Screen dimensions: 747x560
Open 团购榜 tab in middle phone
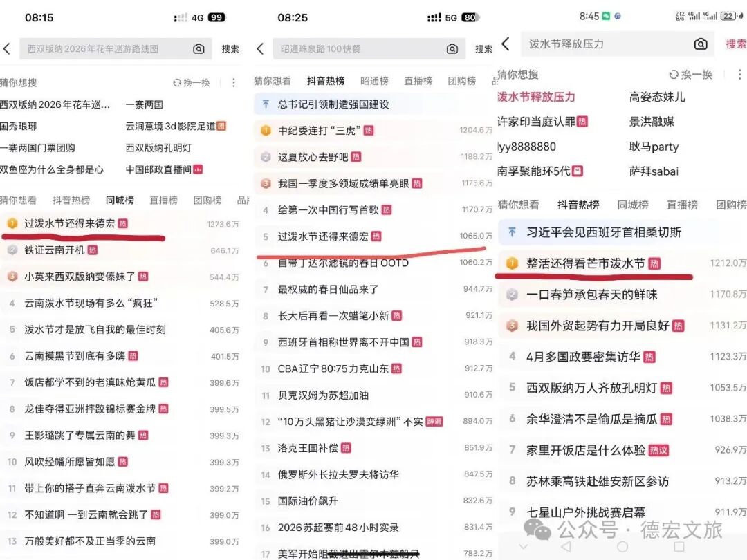(x=461, y=81)
